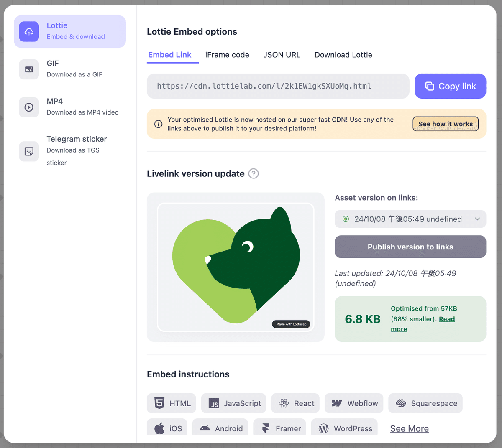Select the GIF image icon
502x448 pixels.
click(29, 69)
